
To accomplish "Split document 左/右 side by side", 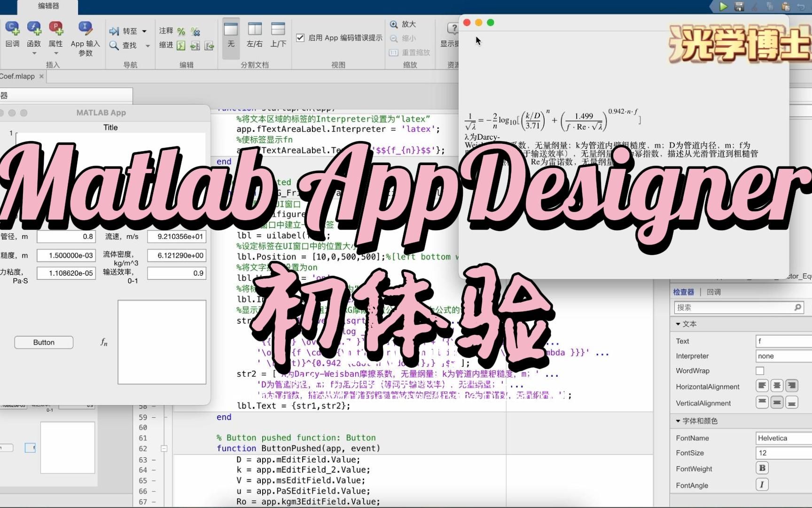I will (255, 35).
